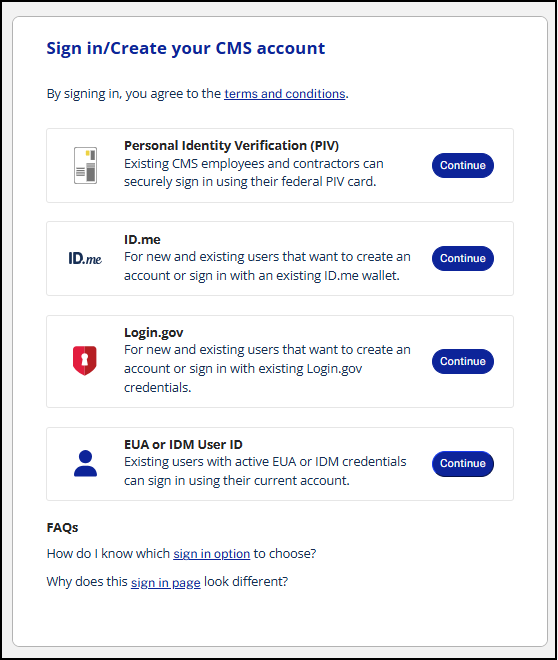Continue with Personal Identity Verification (PIV)
The height and width of the screenshot is (660, 558).
pos(462,165)
